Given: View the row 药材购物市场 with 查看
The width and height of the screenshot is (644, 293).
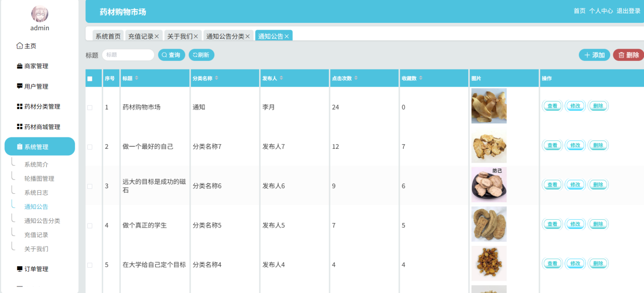Looking at the screenshot, I should pyautogui.click(x=552, y=106).
